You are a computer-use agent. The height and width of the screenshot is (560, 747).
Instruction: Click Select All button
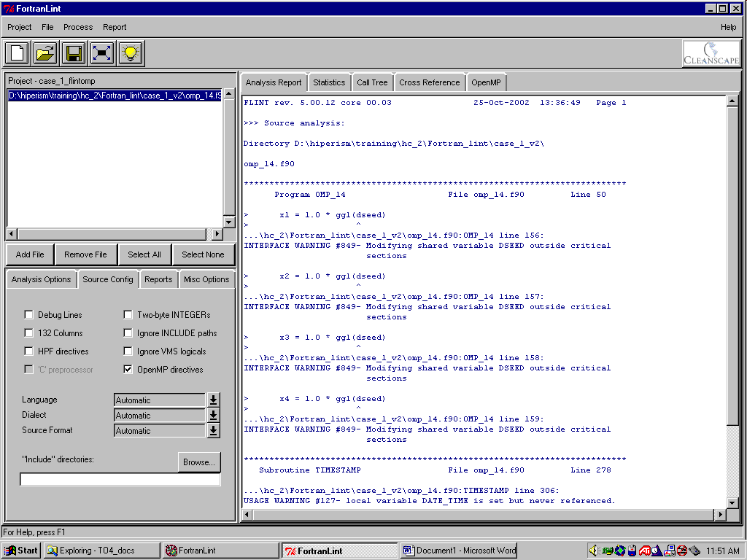pyautogui.click(x=144, y=254)
